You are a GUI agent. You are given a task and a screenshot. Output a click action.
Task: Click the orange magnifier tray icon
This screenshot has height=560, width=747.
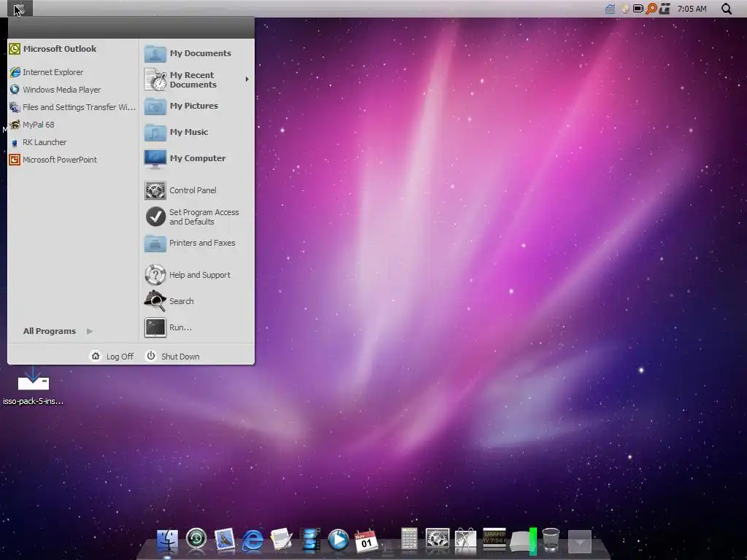651,9
